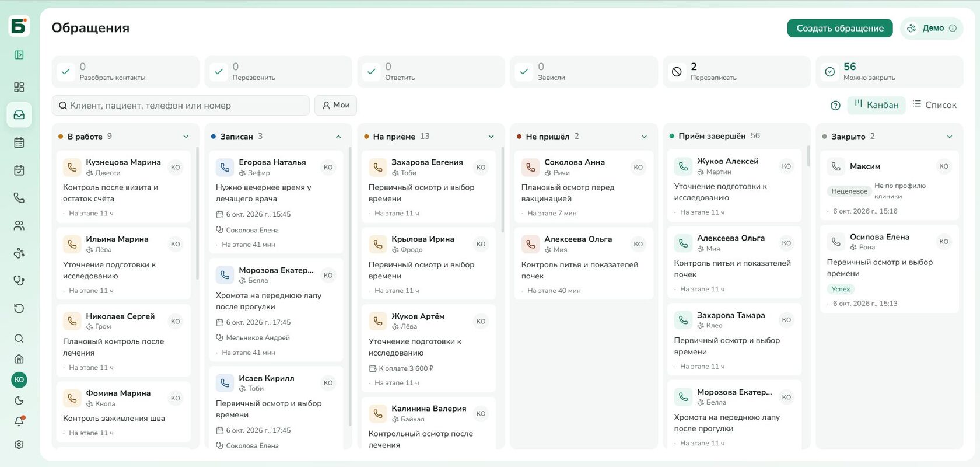This screenshot has width=980, height=467.
Task: Toggle dark theme with the moon icon
Action: point(19,400)
